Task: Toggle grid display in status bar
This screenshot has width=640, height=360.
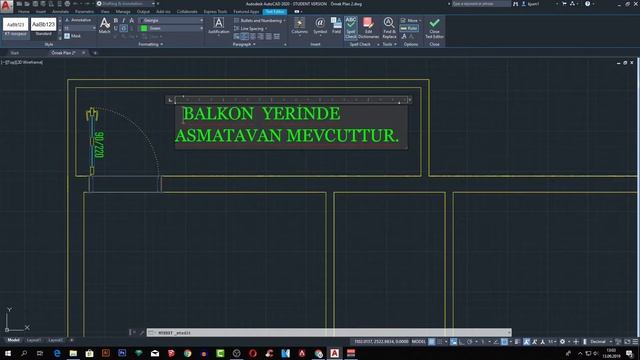Action: click(x=431, y=342)
